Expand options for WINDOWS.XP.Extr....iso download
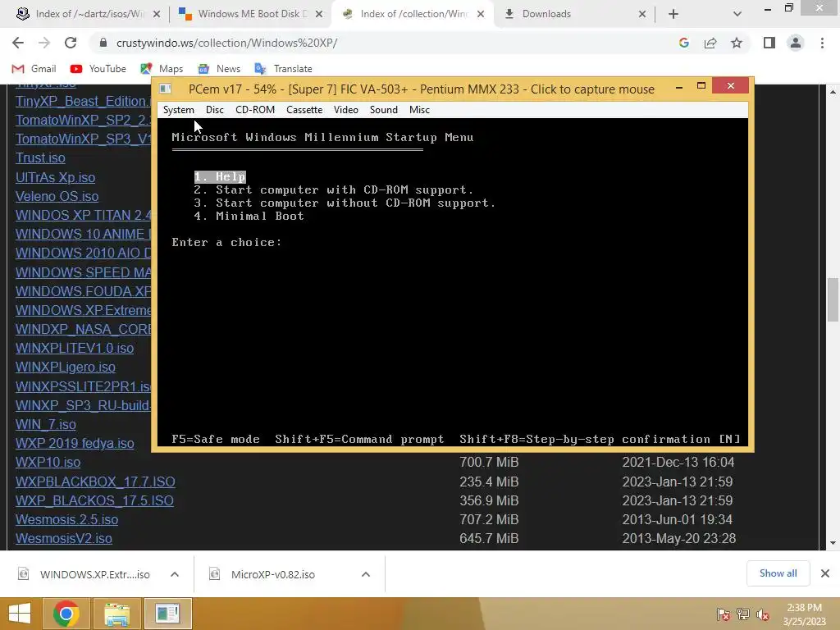 click(x=175, y=574)
